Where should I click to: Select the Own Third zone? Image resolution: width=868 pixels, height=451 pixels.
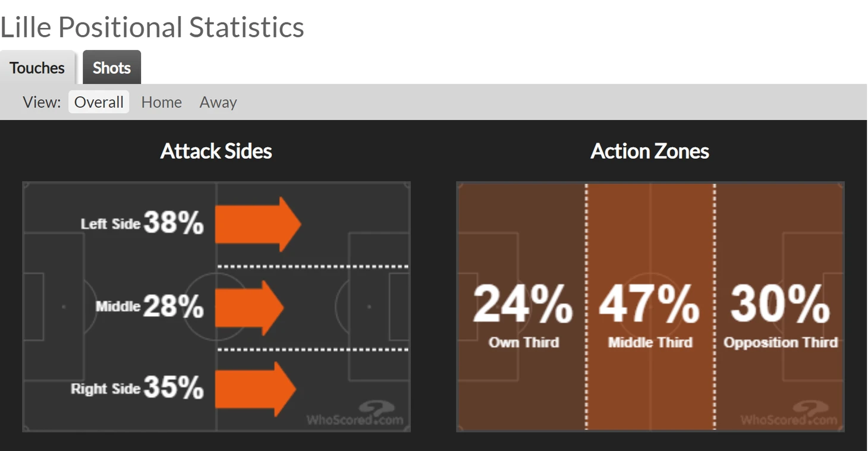click(521, 307)
